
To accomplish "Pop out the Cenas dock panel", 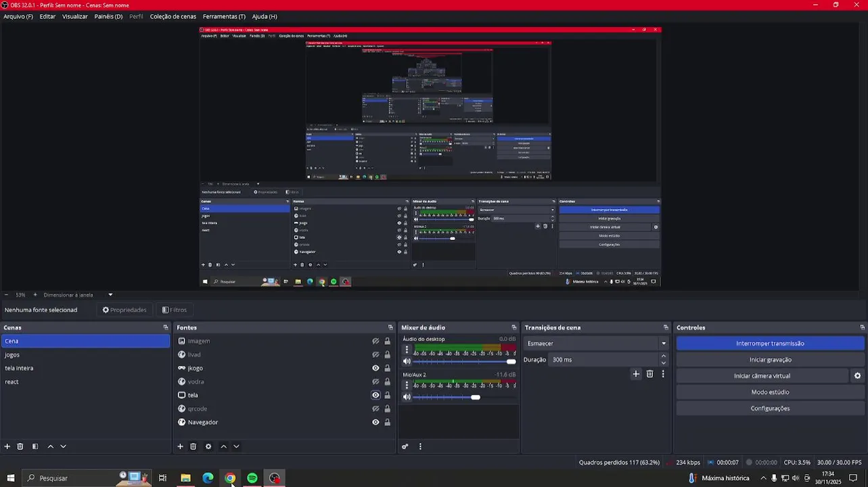I will [x=166, y=327].
